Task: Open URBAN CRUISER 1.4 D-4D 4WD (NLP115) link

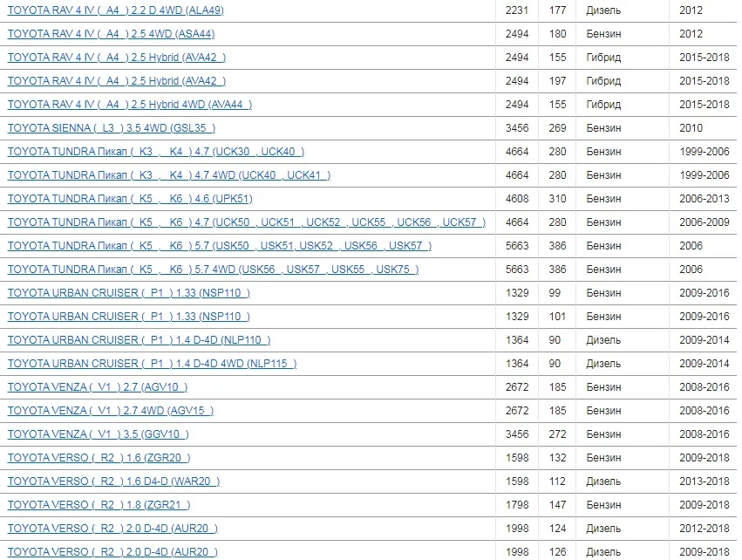Action: point(153,364)
